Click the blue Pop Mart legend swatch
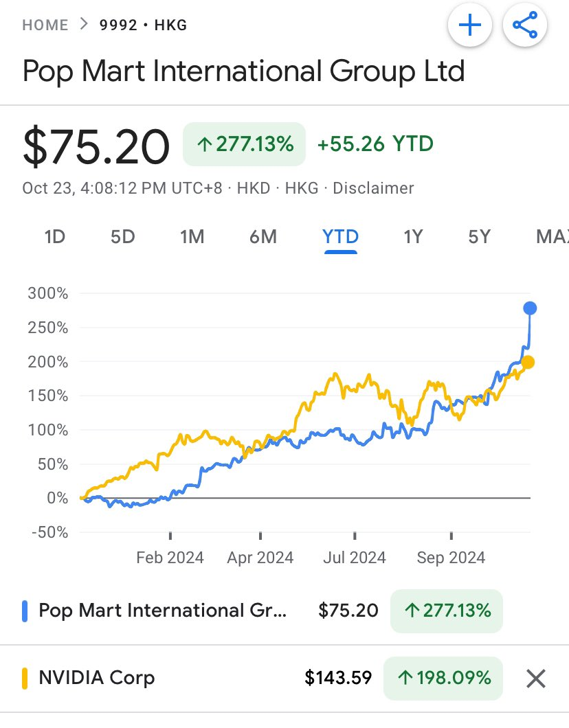Viewport: 569px width, 728px height. [25, 611]
